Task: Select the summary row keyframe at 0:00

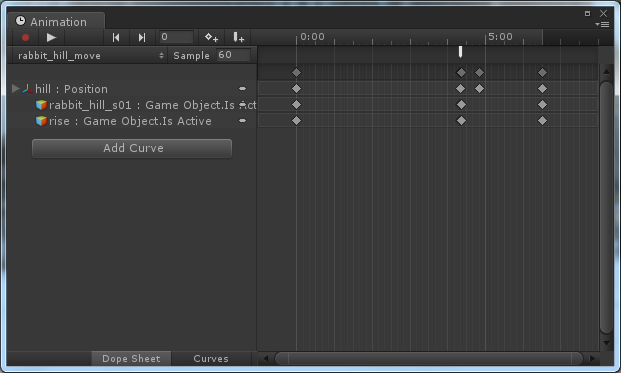Action: click(296, 73)
